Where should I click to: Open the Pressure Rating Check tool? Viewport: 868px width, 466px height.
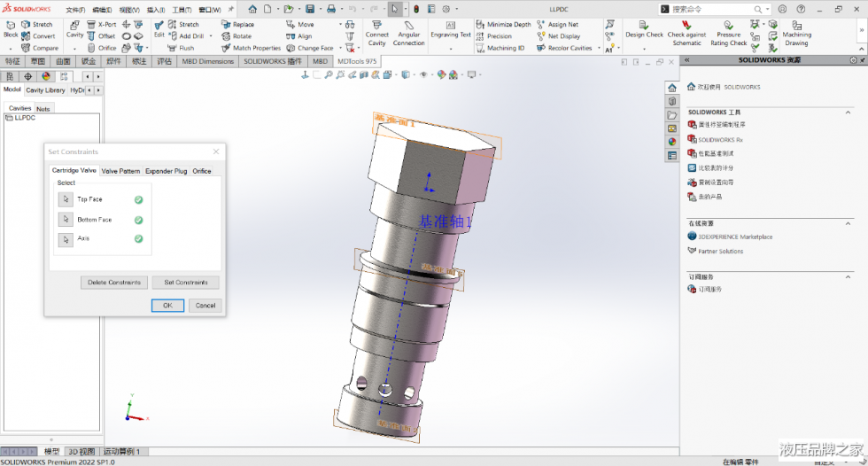[728, 27]
